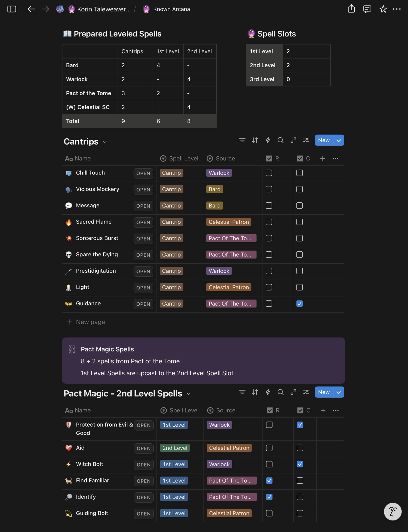
Task: Click lightning automation icon in Pact Magic toolbar
Action: coord(268,392)
